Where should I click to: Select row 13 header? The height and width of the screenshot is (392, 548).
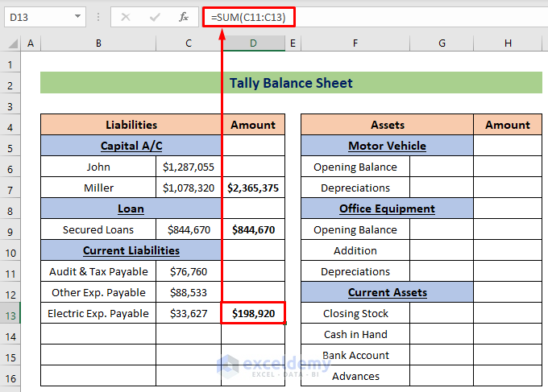10,313
